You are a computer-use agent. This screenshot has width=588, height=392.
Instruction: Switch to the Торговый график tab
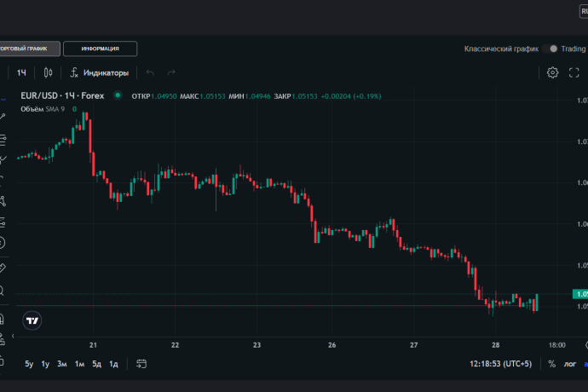(x=29, y=49)
